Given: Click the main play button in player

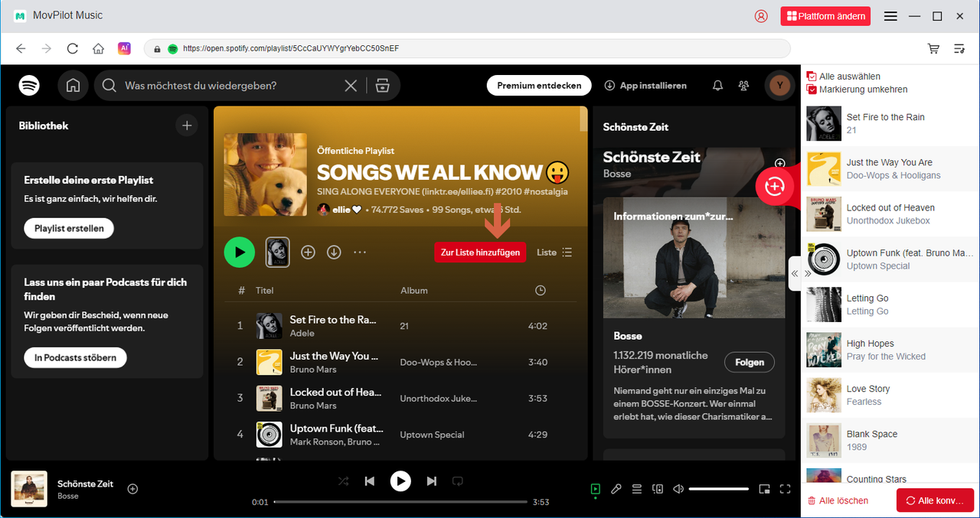Looking at the screenshot, I should 400,481.
